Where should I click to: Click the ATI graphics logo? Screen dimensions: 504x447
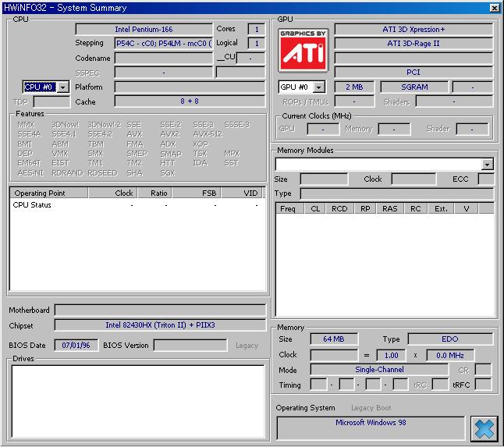pyautogui.click(x=303, y=50)
